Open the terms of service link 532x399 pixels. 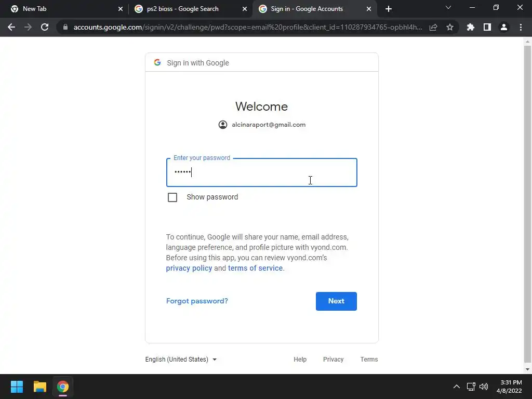tap(256, 268)
